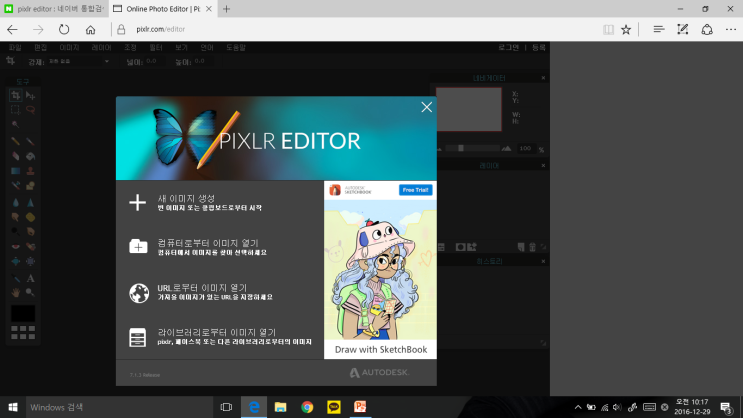Image resolution: width=743 pixels, height=418 pixels.
Task: Click the 로그인 login link
Action: (x=508, y=47)
